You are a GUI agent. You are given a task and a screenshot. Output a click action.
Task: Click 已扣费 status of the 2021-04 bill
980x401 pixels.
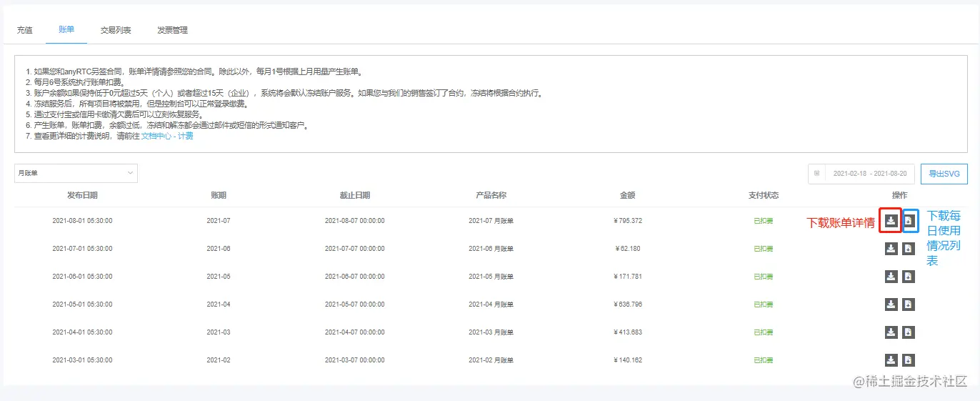tap(764, 305)
